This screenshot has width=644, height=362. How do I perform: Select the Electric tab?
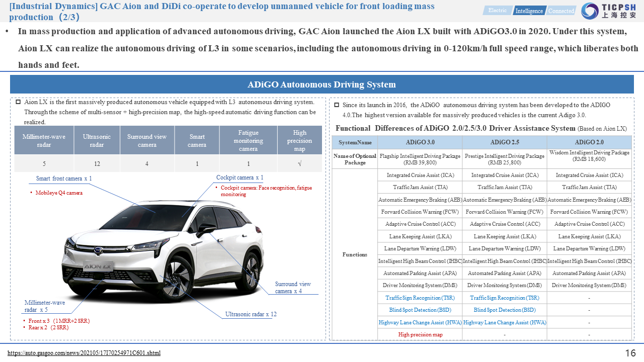497,11
